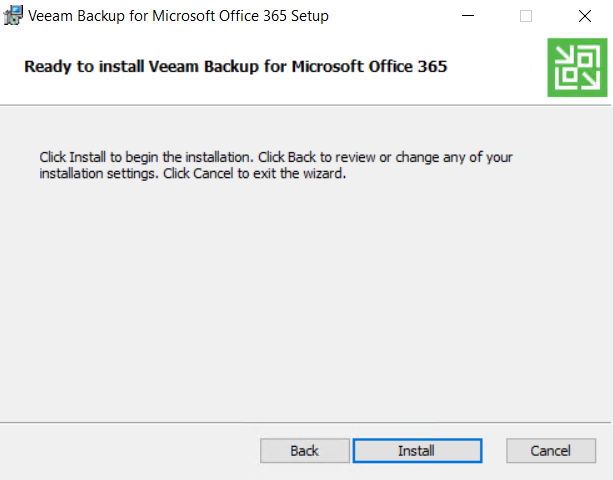Image resolution: width=613 pixels, height=480 pixels.
Task: Click the words installation settings in the text
Action: tap(97, 173)
